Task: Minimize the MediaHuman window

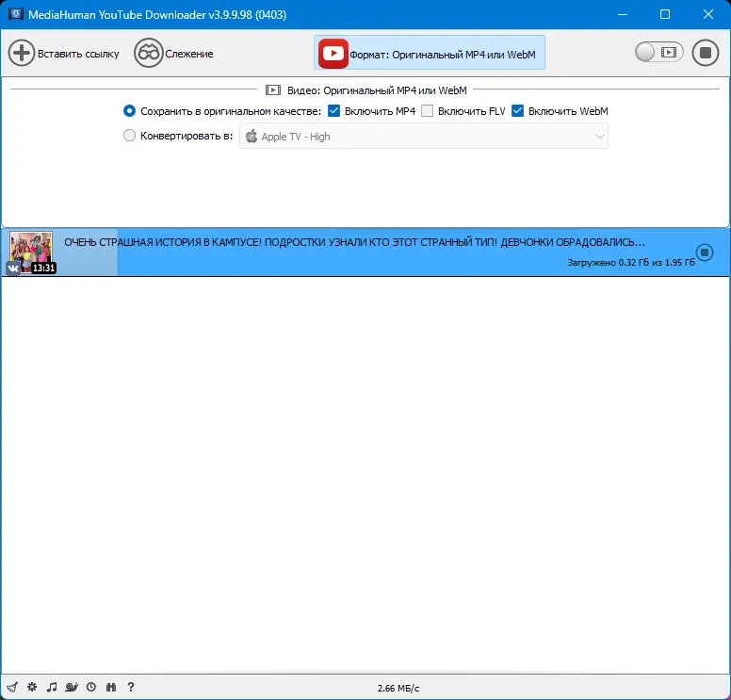Action: coord(623,14)
